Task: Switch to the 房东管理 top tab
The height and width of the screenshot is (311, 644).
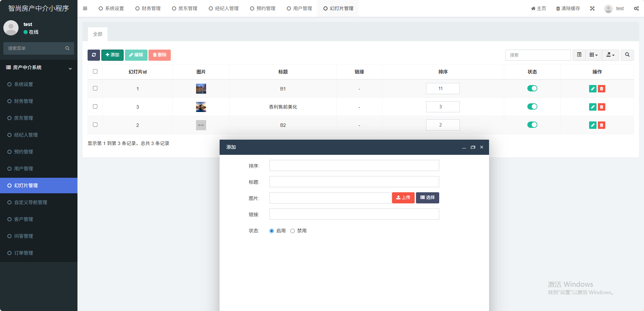Action: click(x=185, y=8)
